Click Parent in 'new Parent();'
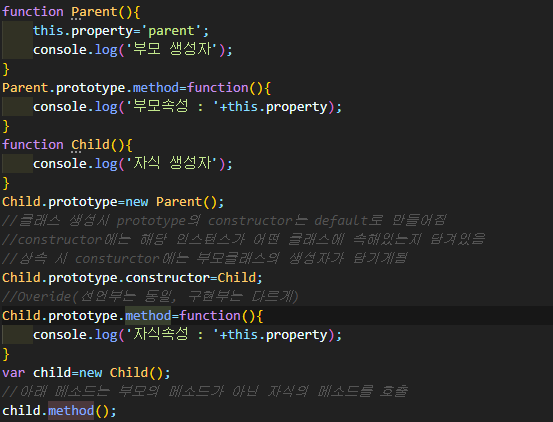The width and height of the screenshot is (553, 422). [x=179, y=202]
